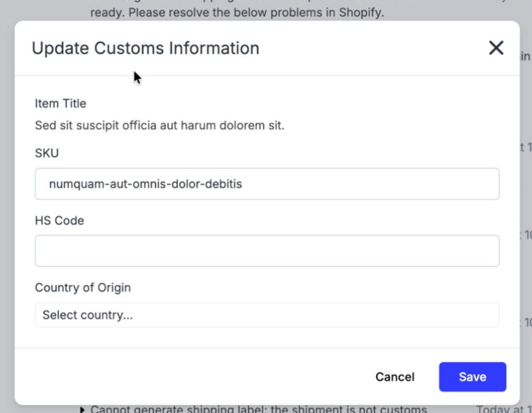The image size is (532, 413).
Task: Open the Country of Origin dropdown
Action: point(267,315)
